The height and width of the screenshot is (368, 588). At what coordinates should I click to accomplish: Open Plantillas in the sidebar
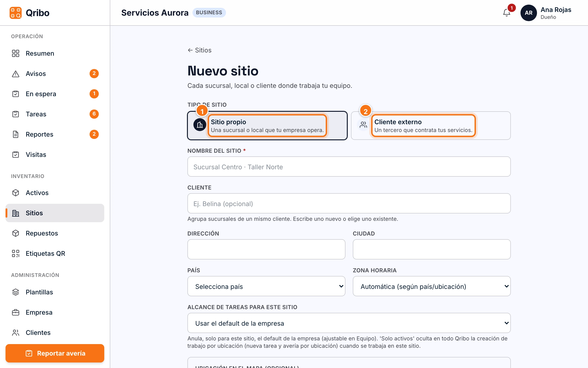pyautogui.click(x=55, y=292)
